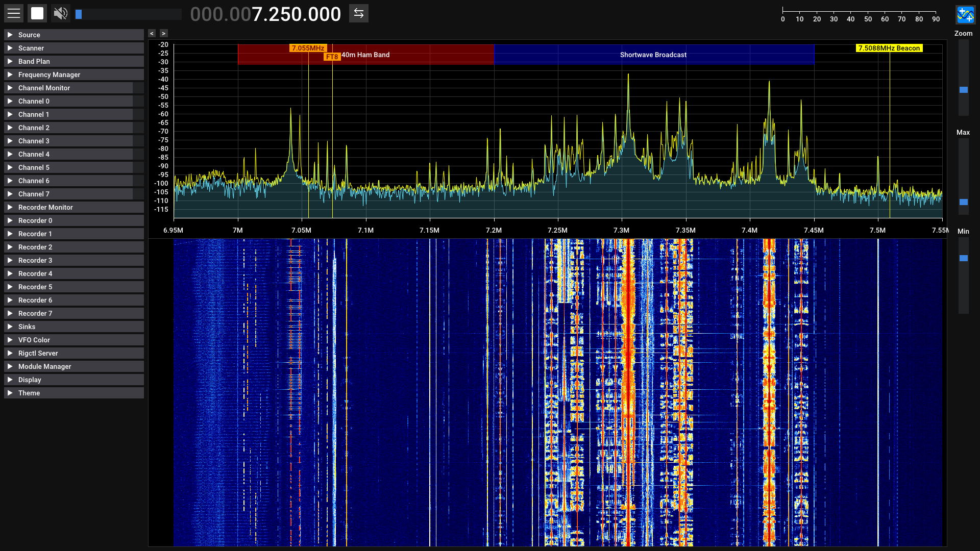Enable the Channel Monitor checkbox
Viewport: 980px width, 551px height.
(138, 88)
